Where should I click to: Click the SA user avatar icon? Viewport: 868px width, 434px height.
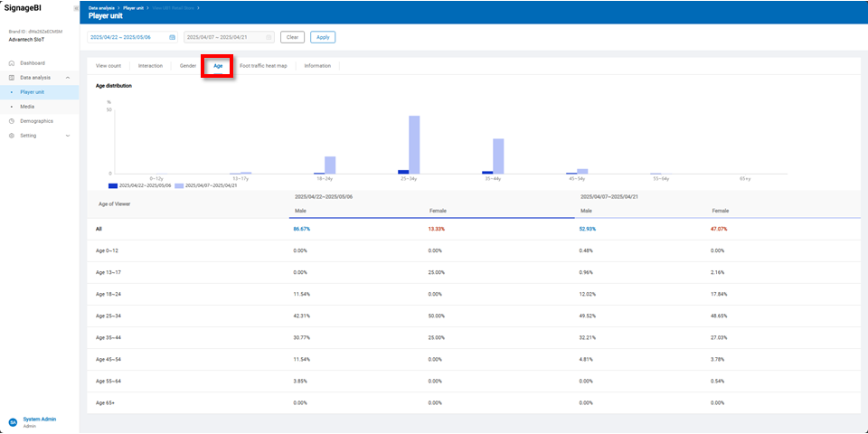click(13, 422)
